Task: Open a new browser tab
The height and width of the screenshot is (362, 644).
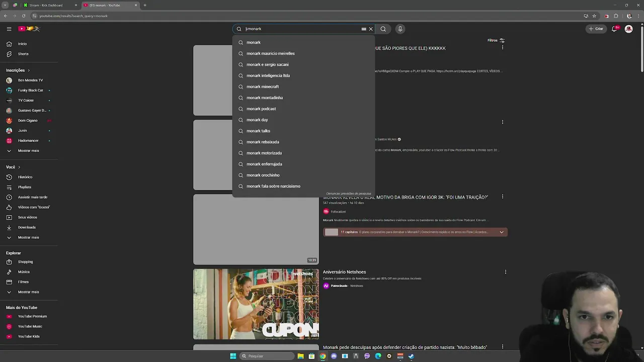Action: 145,5
